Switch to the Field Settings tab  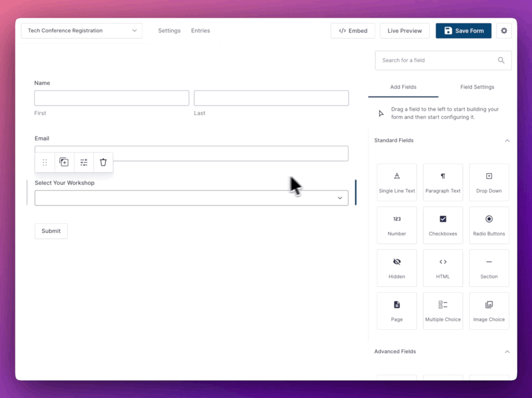(x=477, y=87)
